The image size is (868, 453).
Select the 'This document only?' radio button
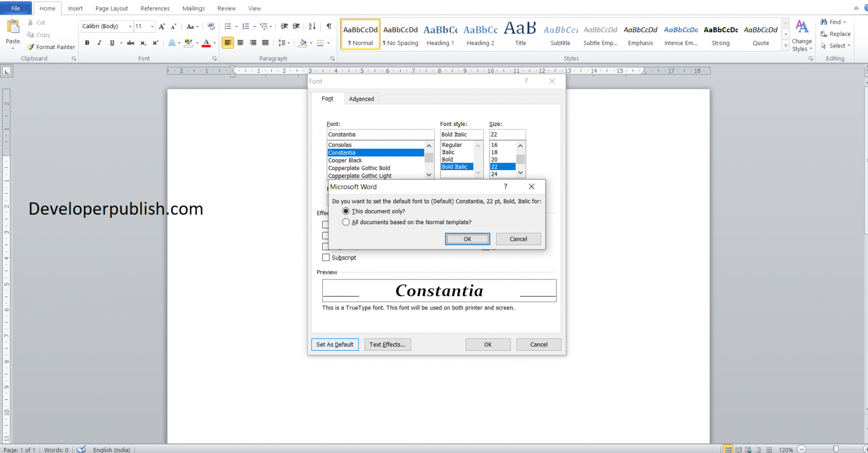345,211
